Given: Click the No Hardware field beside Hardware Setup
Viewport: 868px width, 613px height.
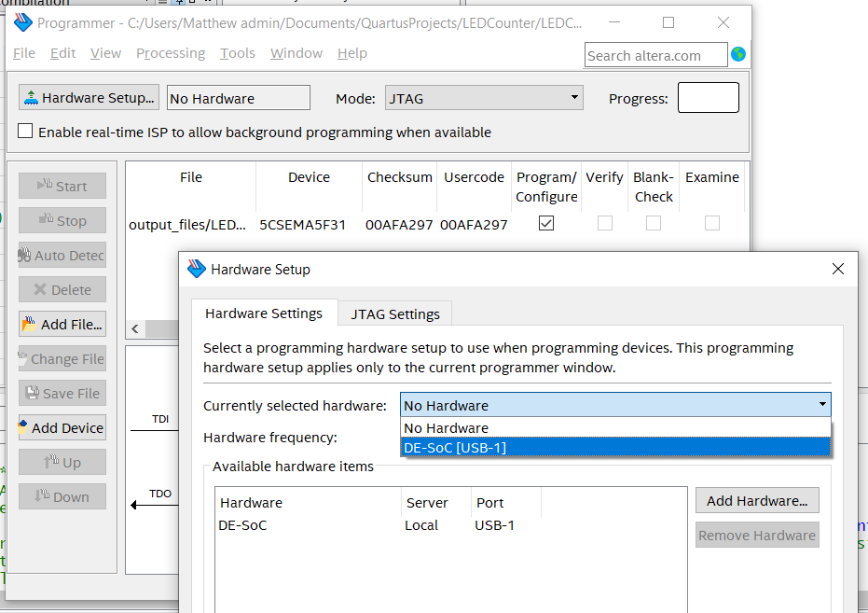Looking at the screenshot, I should click(x=238, y=98).
